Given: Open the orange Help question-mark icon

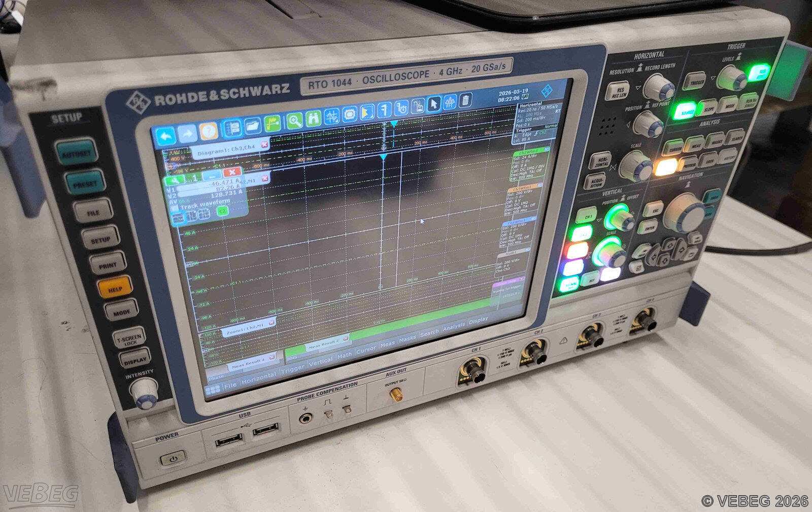Looking at the screenshot, I should 208,131.
